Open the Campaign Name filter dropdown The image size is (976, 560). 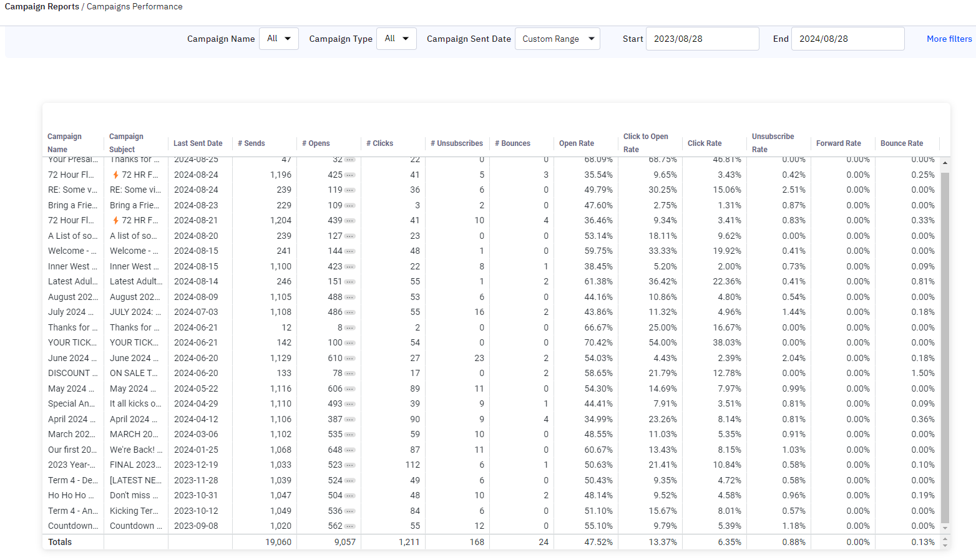pyautogui.click(x=278, y=39)
